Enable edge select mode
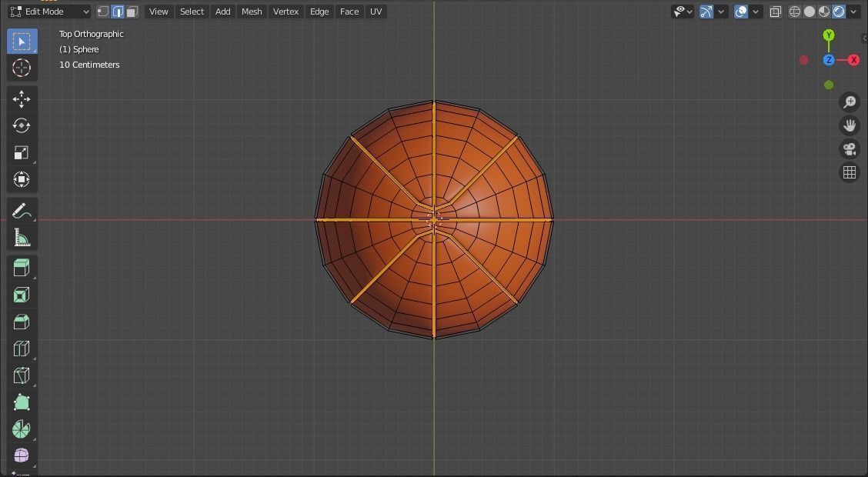Viewport: 868px width, 477px height. click(118, 12)
